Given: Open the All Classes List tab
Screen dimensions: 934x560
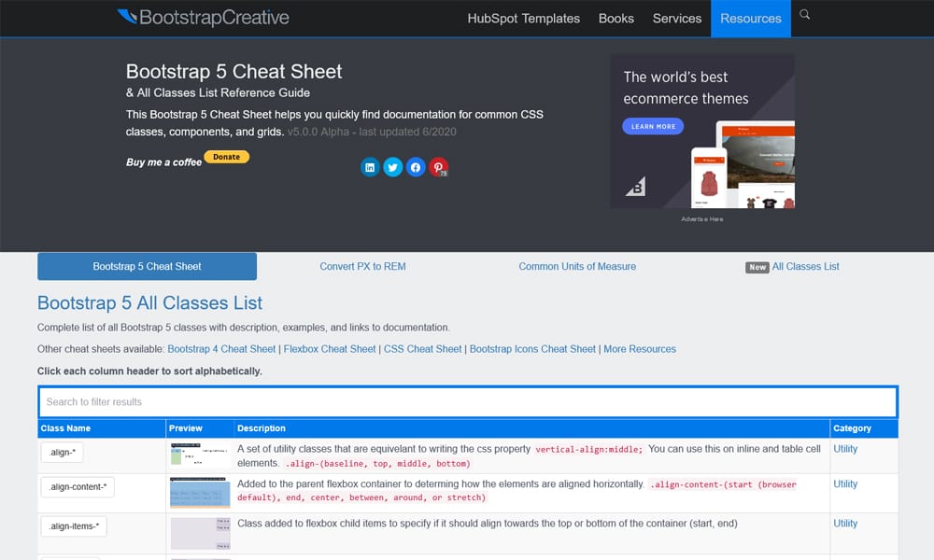Looking at the screenshot, I should coord(805,266).
